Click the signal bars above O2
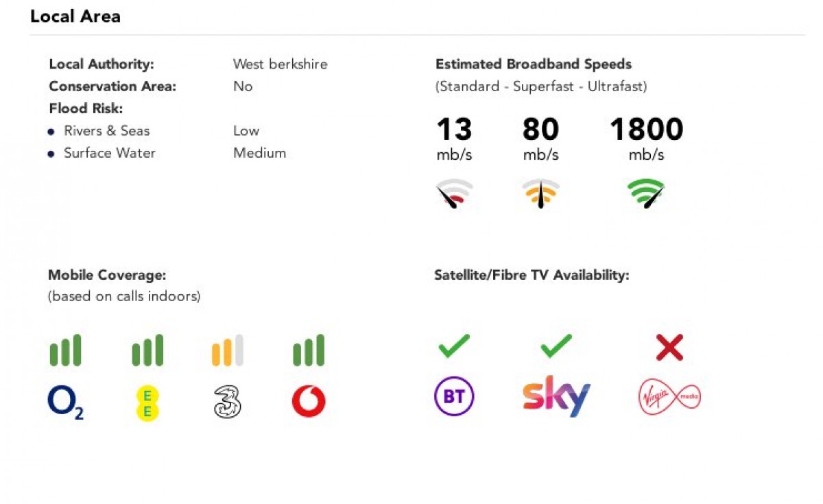 coord(65,350)
